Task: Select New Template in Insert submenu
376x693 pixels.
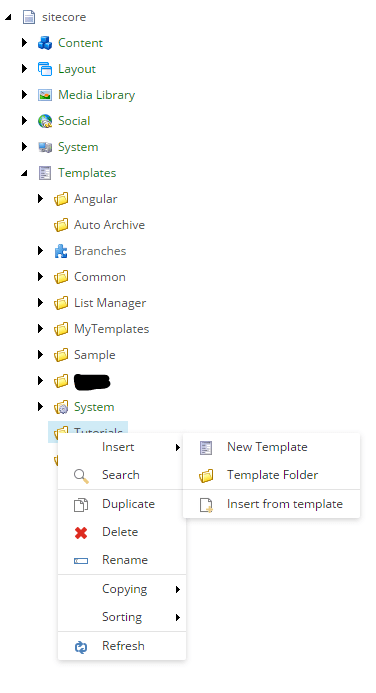Action: point(271,447)
